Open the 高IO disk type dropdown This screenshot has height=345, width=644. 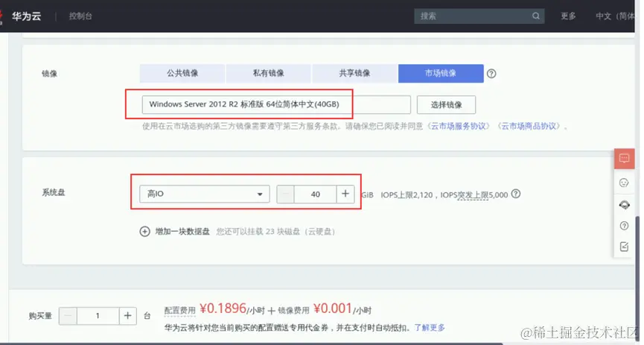coord(205,194)
